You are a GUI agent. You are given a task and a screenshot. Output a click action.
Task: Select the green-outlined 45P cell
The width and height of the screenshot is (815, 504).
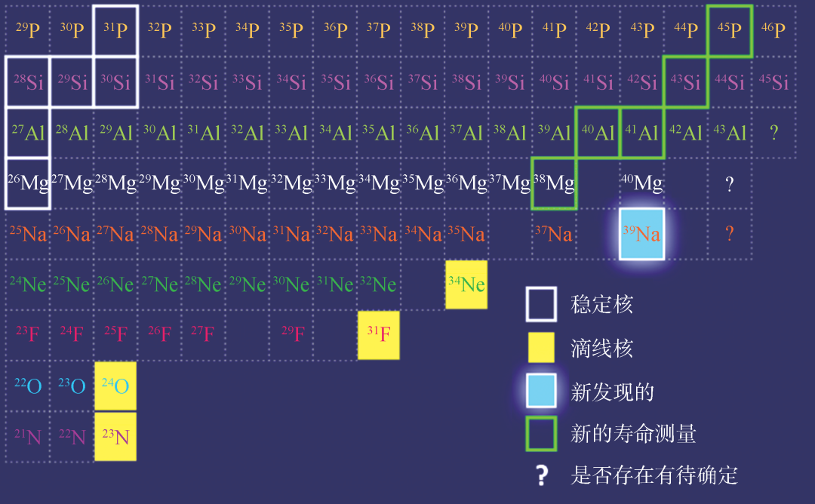click(x=730, y=29)
